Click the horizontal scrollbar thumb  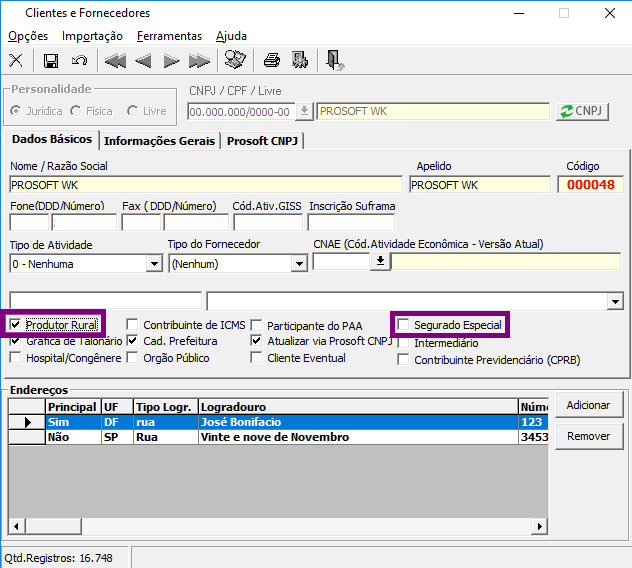(x=54, y=526)
